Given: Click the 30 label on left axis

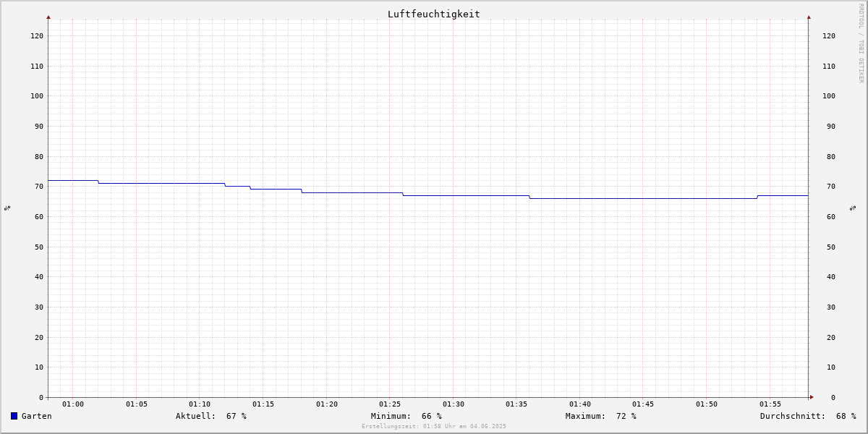Looking at the screenshot, I should (x=39, y=307).
